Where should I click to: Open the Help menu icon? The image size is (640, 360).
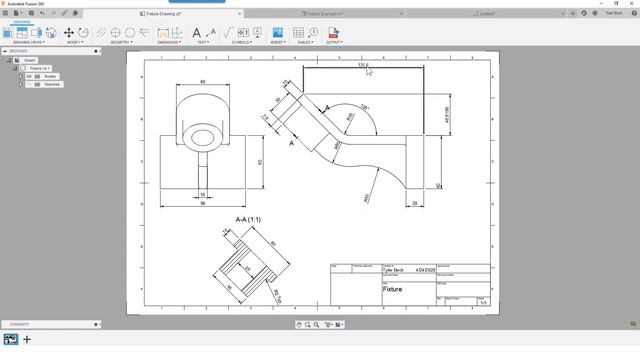[x=634, y=13]
